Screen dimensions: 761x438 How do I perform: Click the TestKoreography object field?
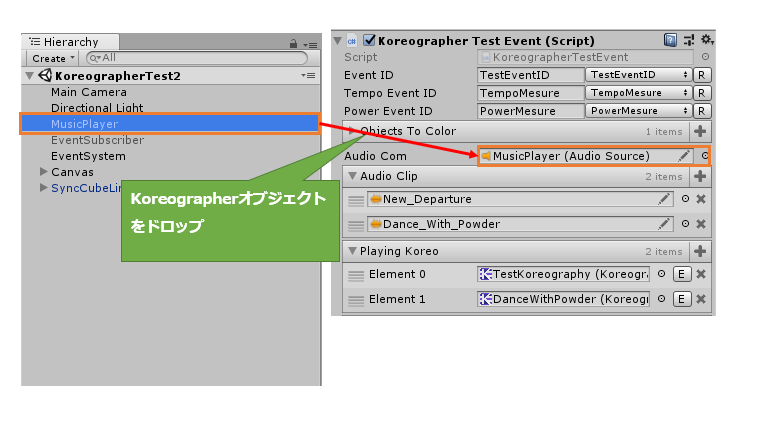pos(564,274)
